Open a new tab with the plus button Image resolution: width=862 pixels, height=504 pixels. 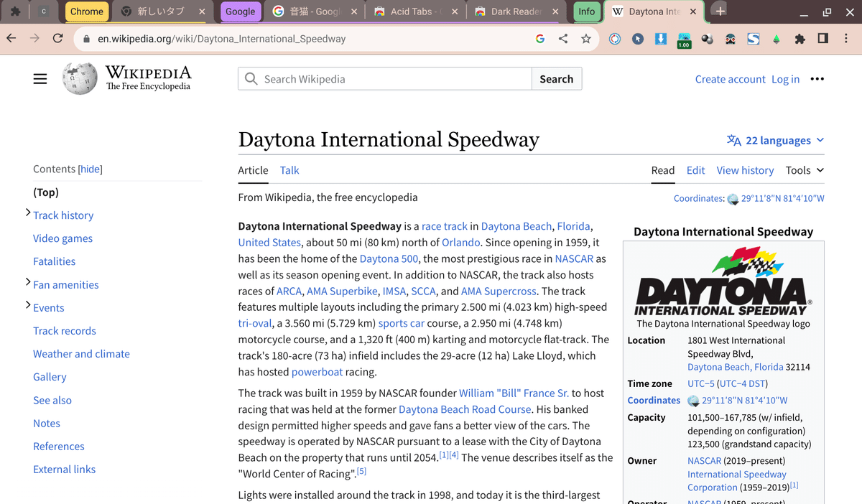[x=720, y=11]
